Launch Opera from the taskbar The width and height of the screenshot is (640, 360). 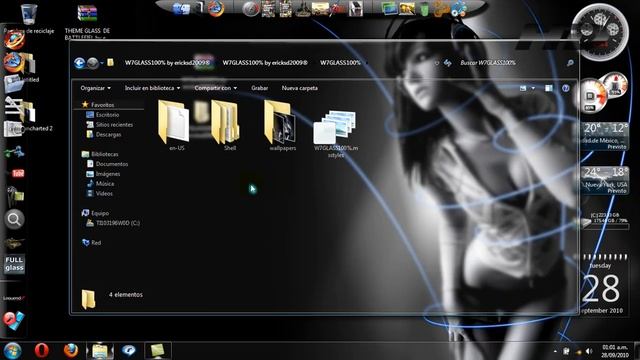pos(42,351)
